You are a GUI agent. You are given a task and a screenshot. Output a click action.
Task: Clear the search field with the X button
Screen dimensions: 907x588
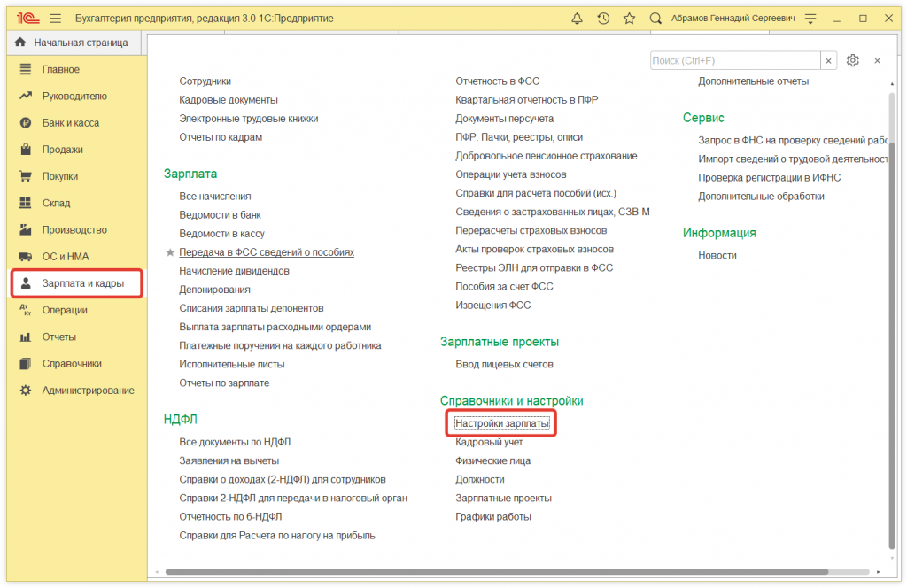point(828,60)
